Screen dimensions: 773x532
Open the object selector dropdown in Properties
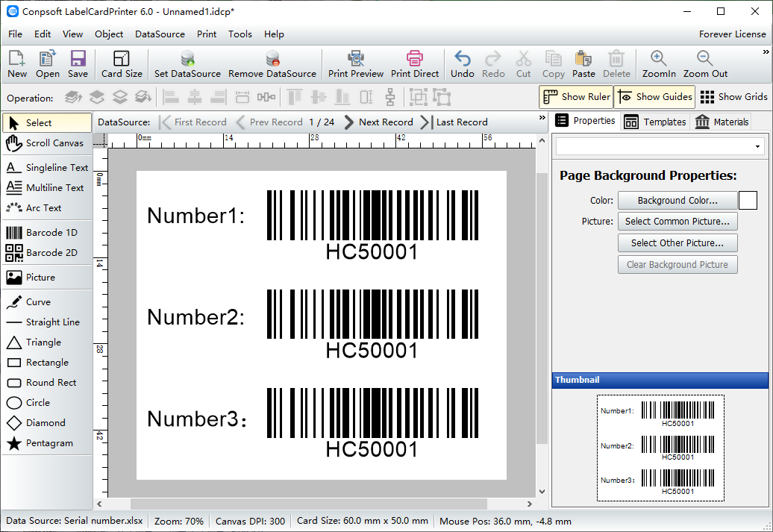(x=758, y=146)
